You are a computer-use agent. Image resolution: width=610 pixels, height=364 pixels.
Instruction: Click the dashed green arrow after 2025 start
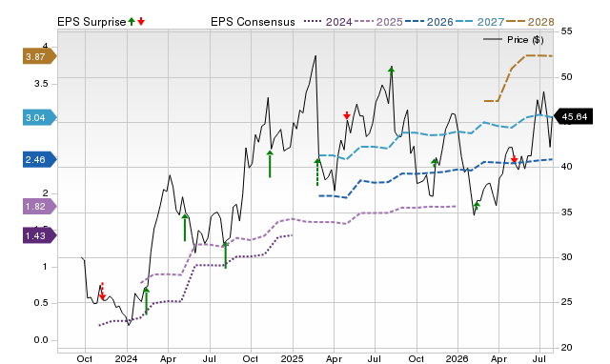317,172
